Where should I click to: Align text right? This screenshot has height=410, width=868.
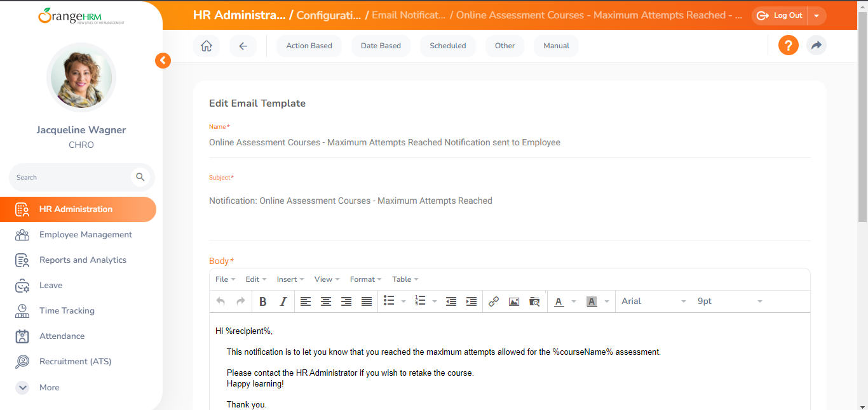click(x=346, y=301)
